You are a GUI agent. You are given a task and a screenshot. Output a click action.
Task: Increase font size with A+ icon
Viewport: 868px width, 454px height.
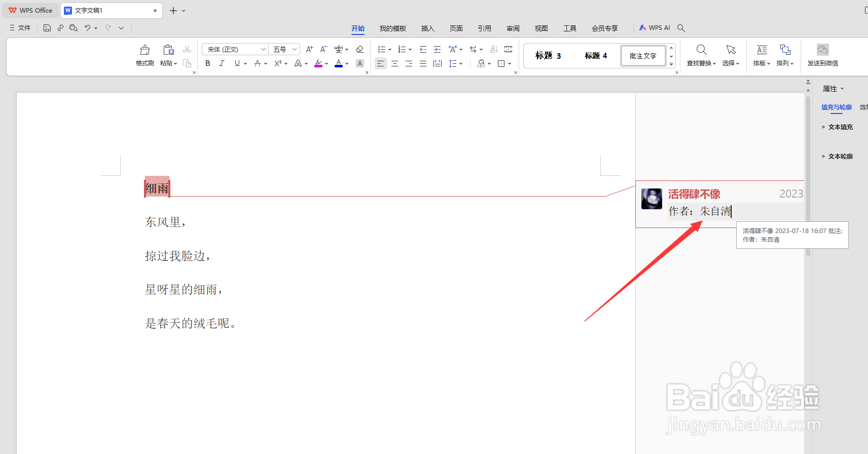coord(309,49)
